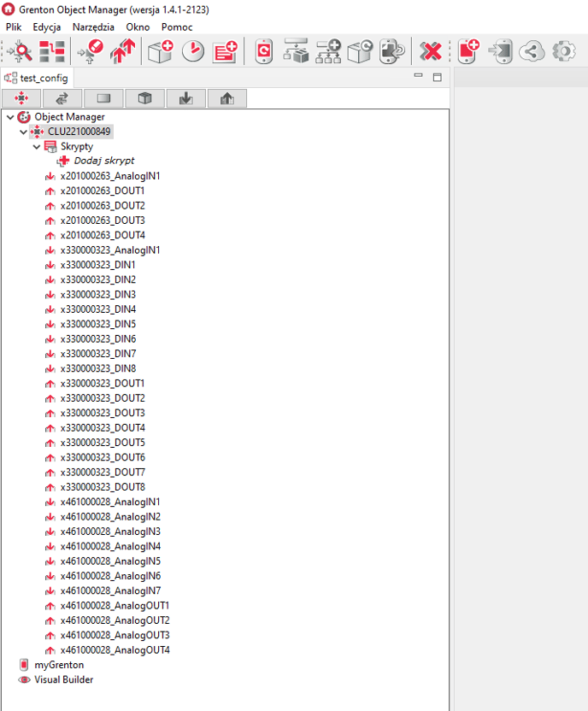Select the Object Manager tree label

coord(69,117)
